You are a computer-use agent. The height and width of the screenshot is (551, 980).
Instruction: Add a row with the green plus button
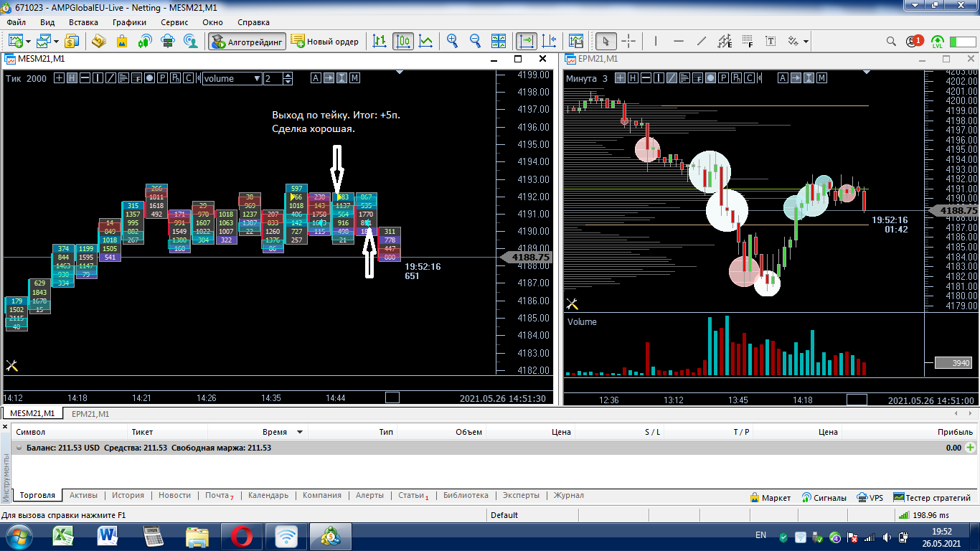point(971,448)
